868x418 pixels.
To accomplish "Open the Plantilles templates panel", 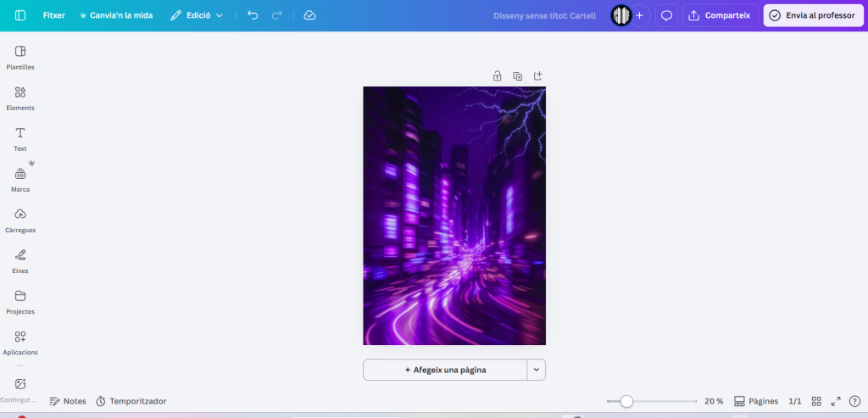I will coord(20,56).
